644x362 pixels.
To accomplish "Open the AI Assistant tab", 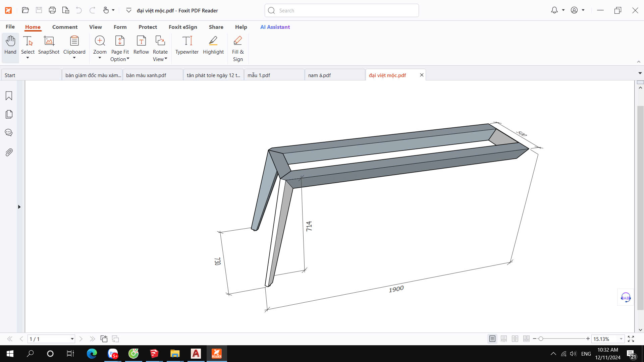I will coord(275,27).
